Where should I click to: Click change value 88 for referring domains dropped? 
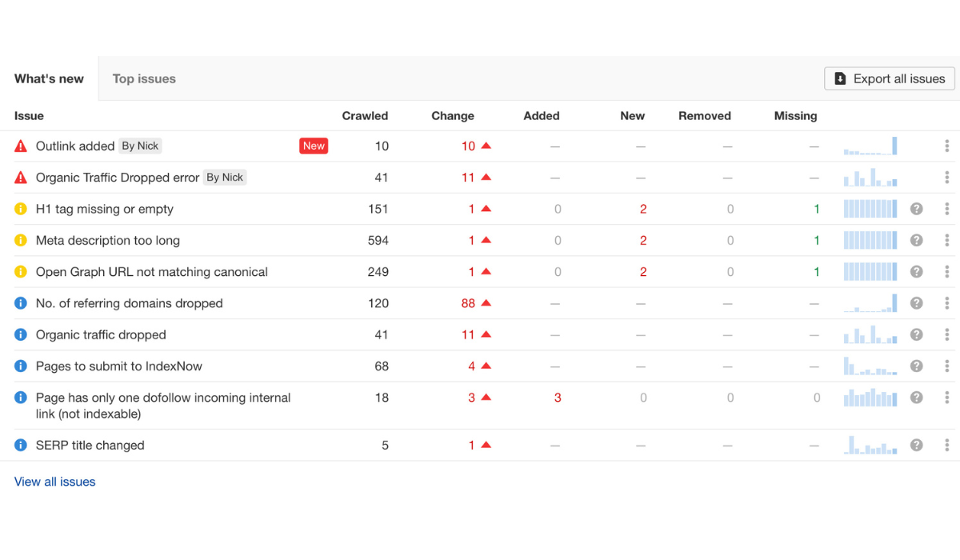coord(469,303)
